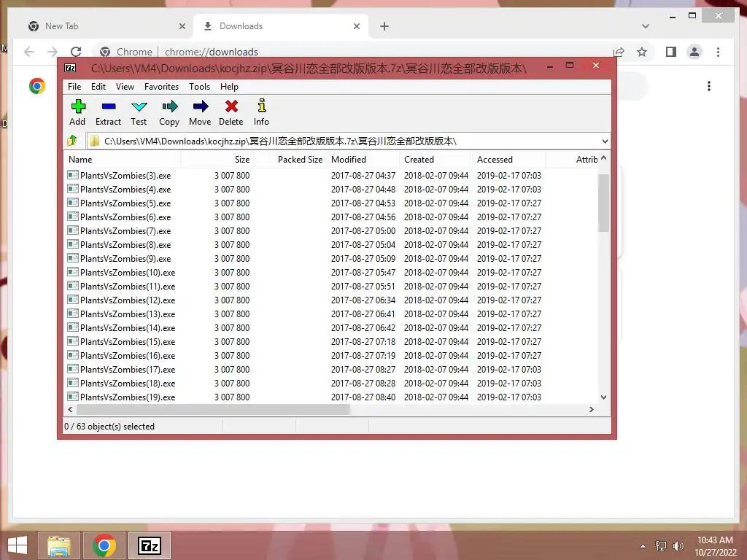The image size is (747, 560).
Task: Close the New Tab tab
Action: click(182, 26)
